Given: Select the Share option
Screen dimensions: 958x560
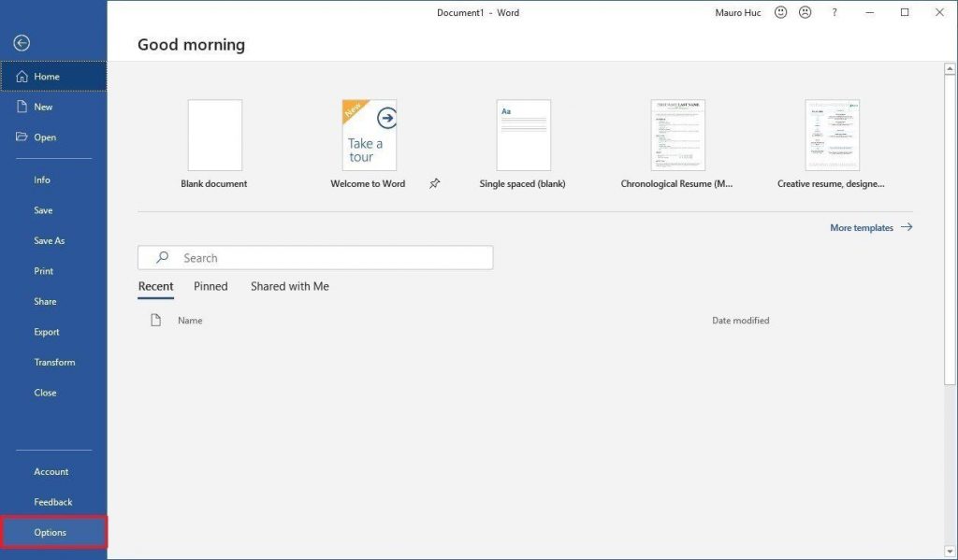Looking at the screenshot, I should click(53, 302).
